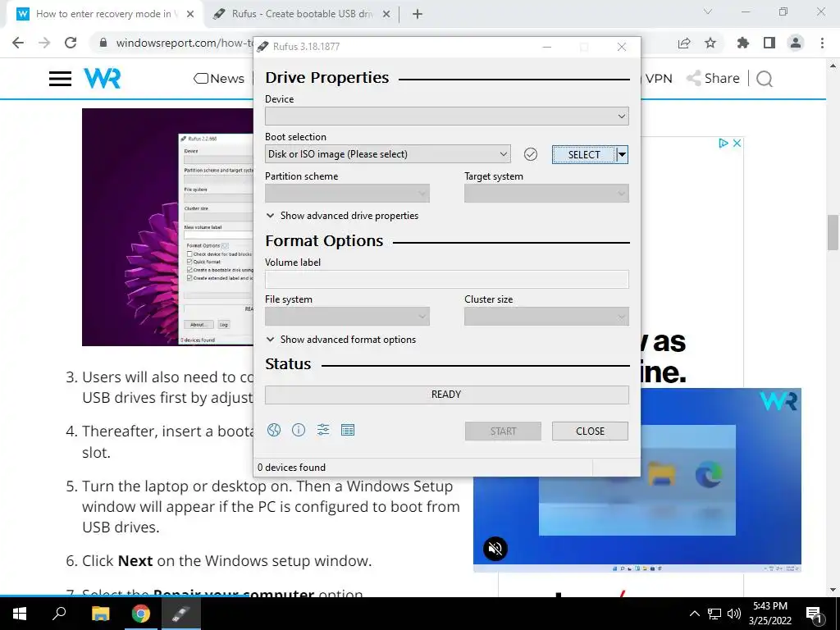This screenshot has height=630, width=840.
Task: Click the Chrome share page icon
Action: pyautogui.click(x=684, y=43)
